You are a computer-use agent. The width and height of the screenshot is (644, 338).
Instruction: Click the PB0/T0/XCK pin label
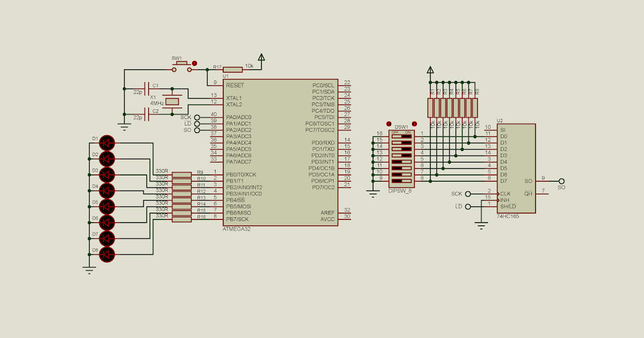coord(241,174)
